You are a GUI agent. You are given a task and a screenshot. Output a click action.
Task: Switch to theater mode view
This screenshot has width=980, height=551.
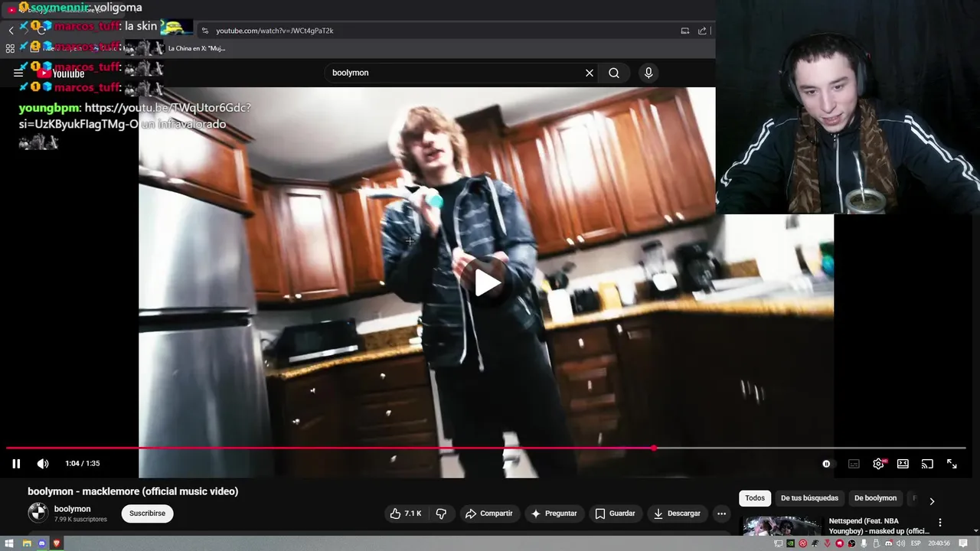[903, 464]
